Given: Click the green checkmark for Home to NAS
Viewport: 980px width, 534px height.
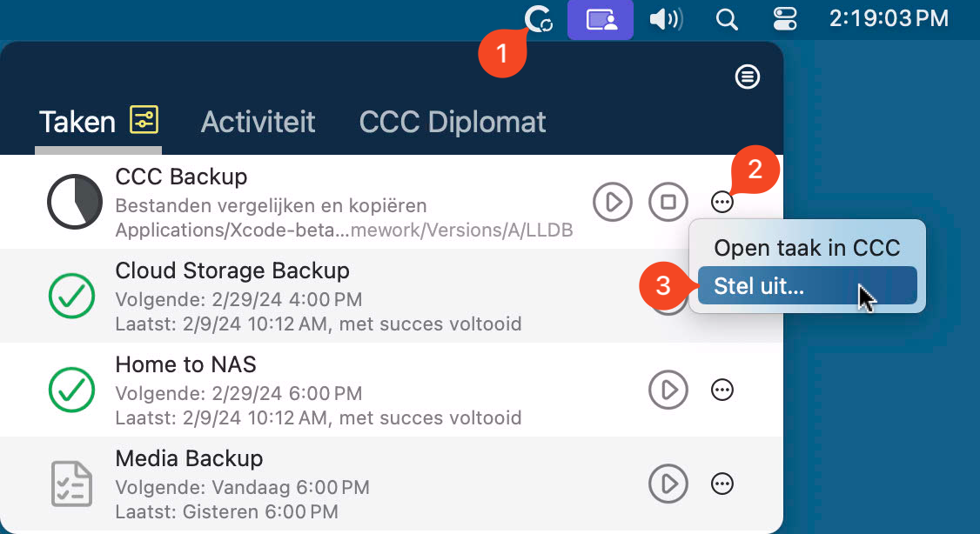Looking at the screenshot, I should 72,390.
